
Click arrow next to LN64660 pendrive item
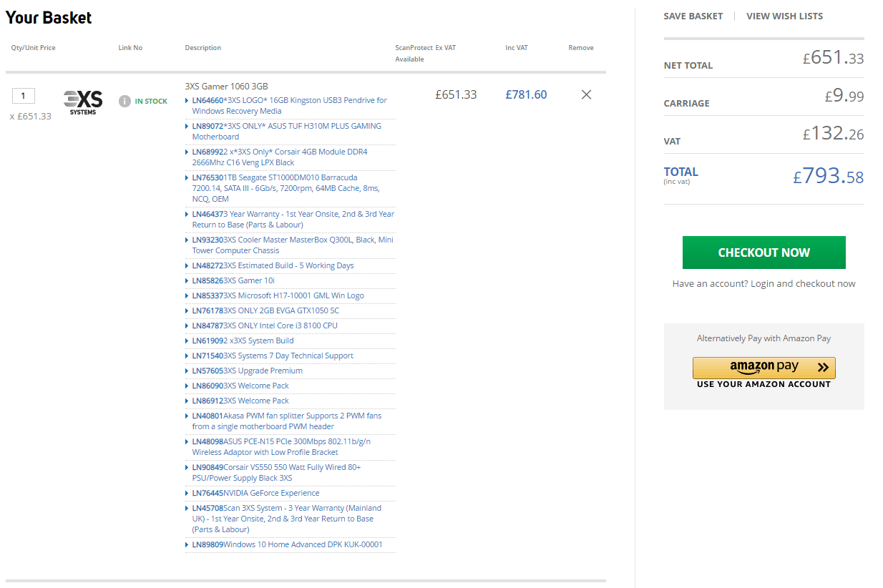coord(187,101)
